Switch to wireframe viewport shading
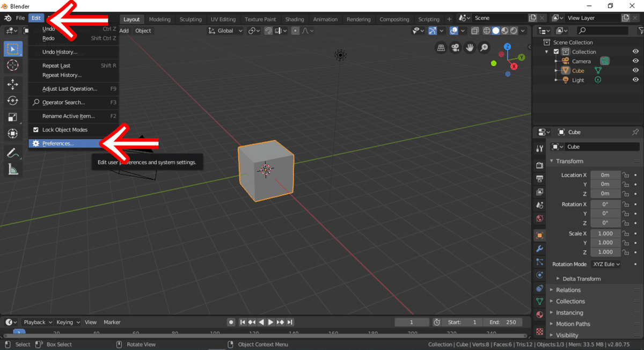This screenshot has height=350, width=644. coord(487,31)
